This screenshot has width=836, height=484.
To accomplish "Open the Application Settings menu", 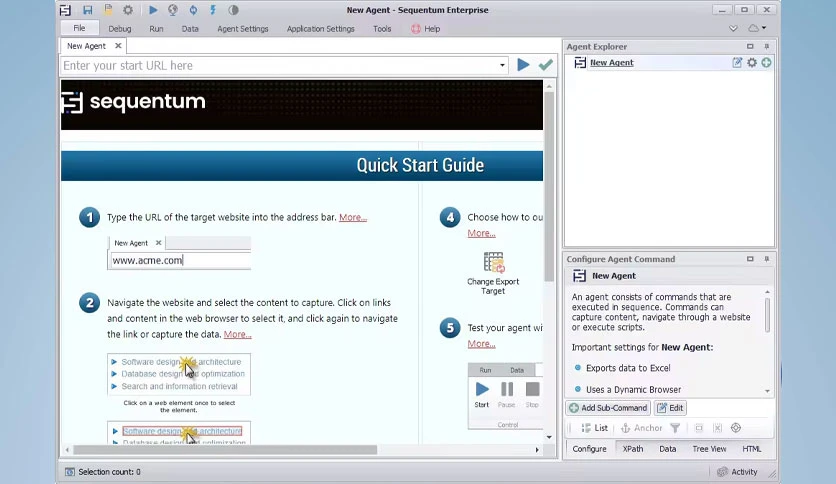I will pyautogui.click(x=320, y=29).
